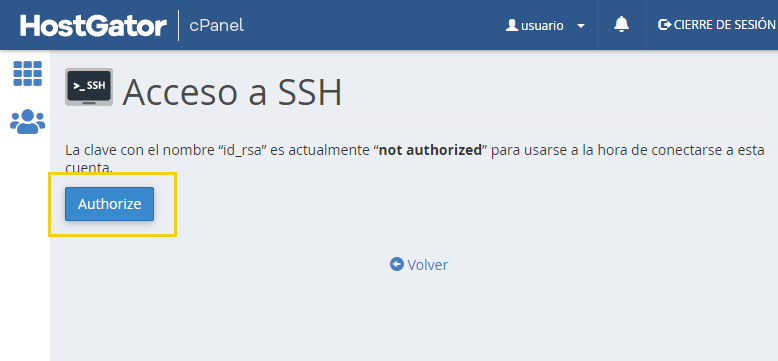The height and width of the screenshot is (361, 778).
Task: Open the User Manager people icon
Action: tap(28, 121)
